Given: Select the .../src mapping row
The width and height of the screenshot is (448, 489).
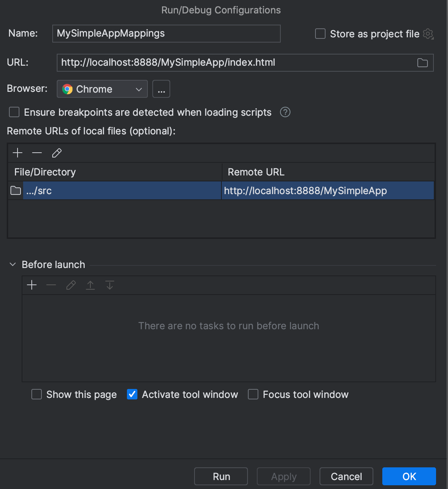Looking at the screenshot, I should 112,190.
